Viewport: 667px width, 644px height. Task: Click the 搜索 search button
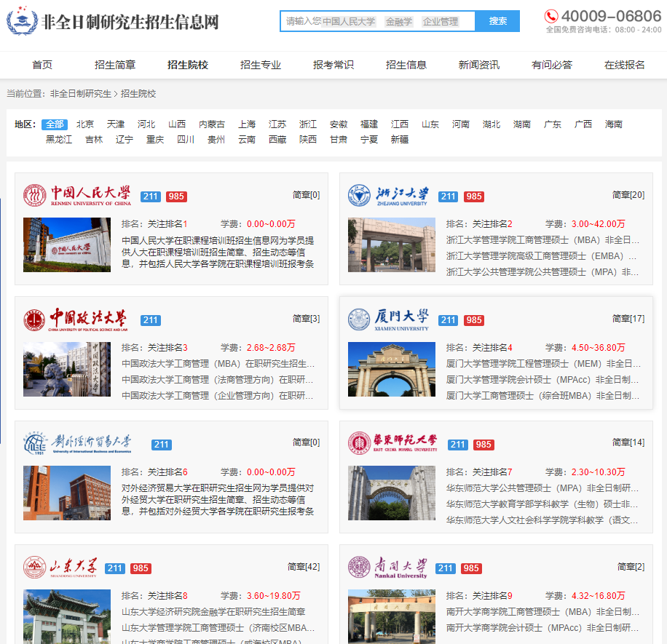click(498, 21)
